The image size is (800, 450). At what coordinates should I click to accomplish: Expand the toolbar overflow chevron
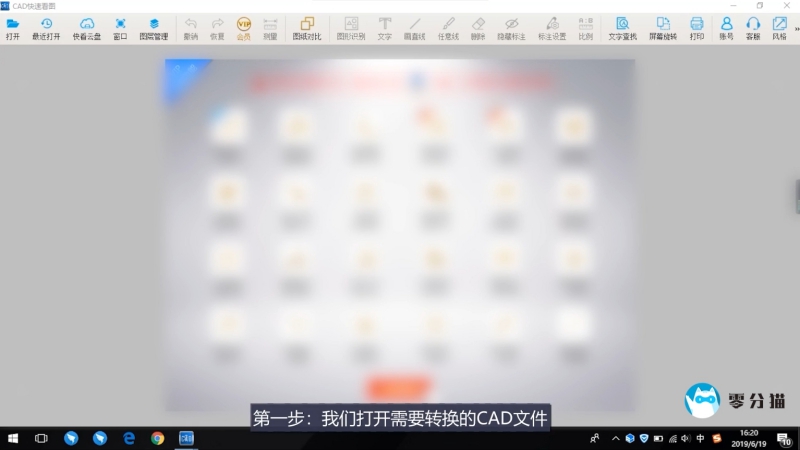[796, 29]
